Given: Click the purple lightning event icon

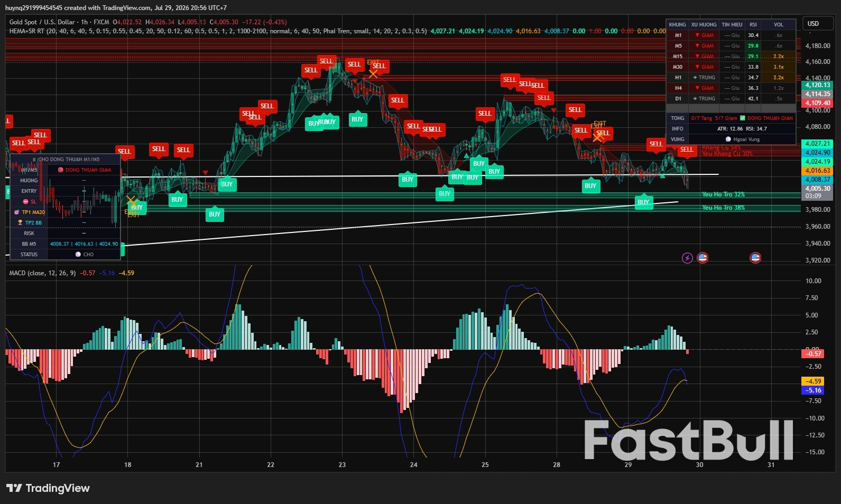Looking at the screenshot, I should click(x=687, y=258).
